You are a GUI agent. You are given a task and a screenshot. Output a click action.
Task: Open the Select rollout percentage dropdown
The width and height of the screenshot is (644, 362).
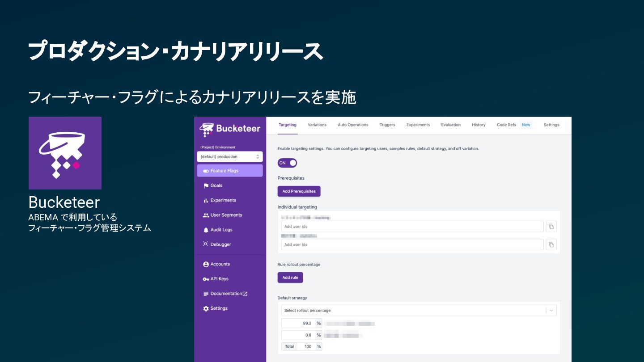click(419, 310)
